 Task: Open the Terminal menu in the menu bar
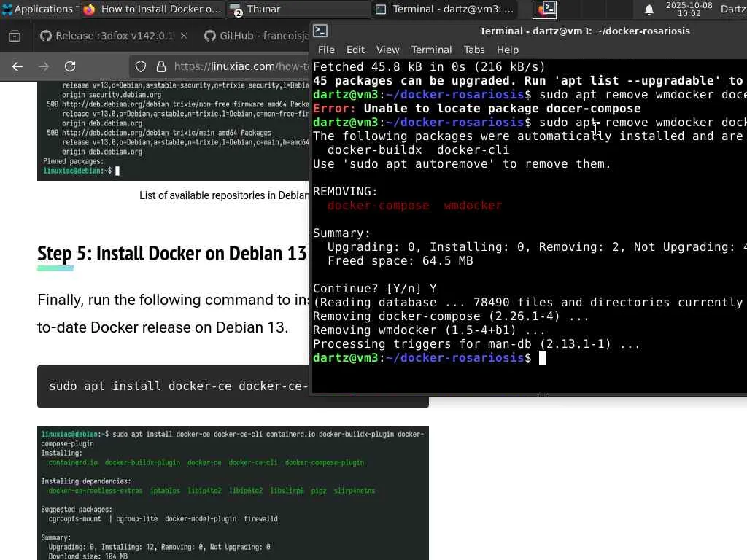(431, 50)
